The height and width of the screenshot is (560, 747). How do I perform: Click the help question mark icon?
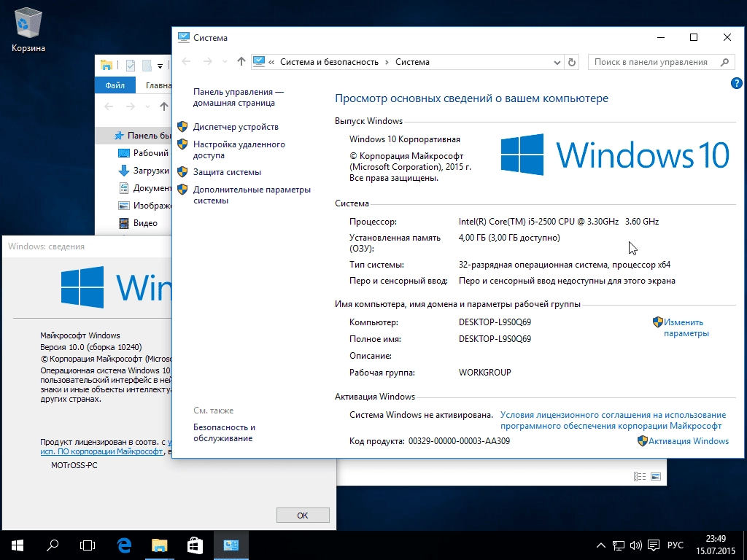point(736,83)
